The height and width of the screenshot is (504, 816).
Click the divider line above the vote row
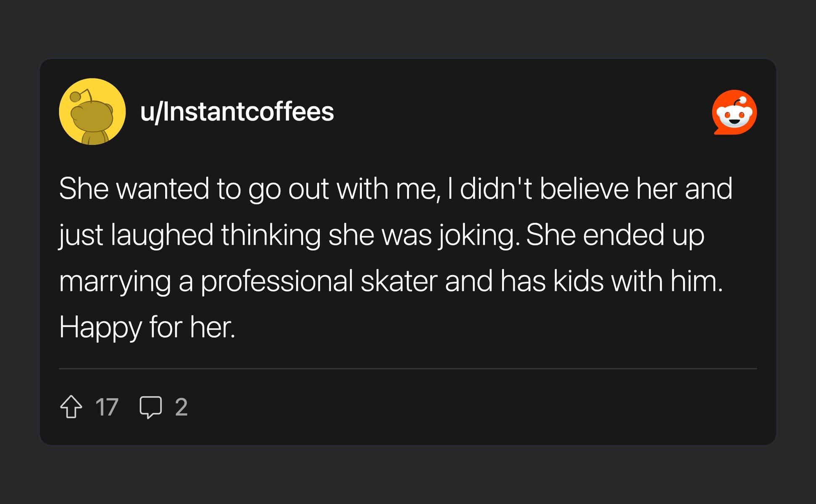(x=408, y=369)
